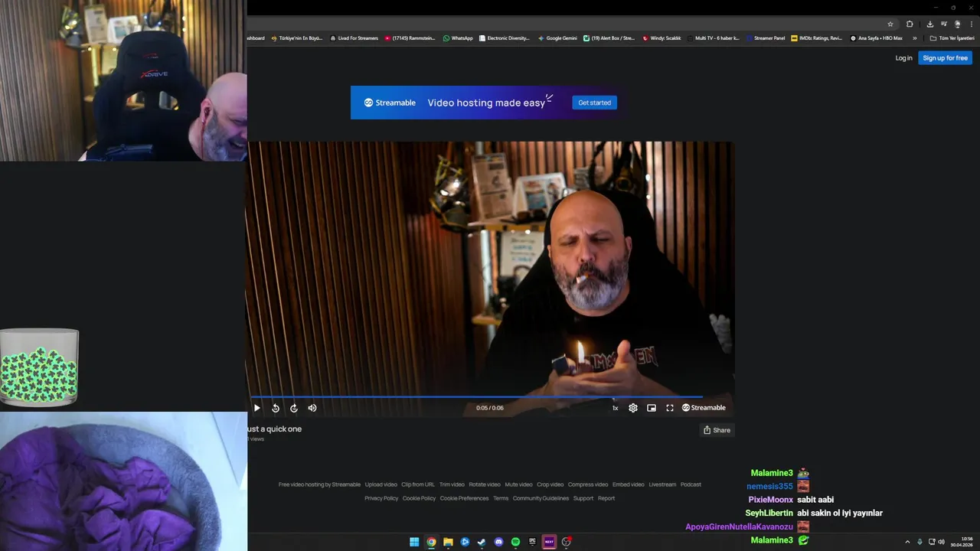Share this video
980x551 pixels.
(717, 430)
